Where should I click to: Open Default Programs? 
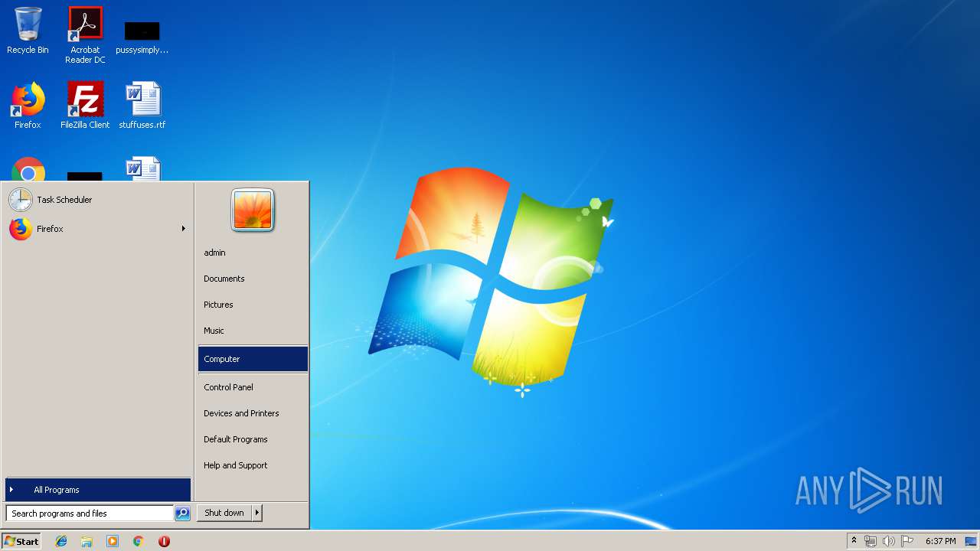tap(253, 439)
